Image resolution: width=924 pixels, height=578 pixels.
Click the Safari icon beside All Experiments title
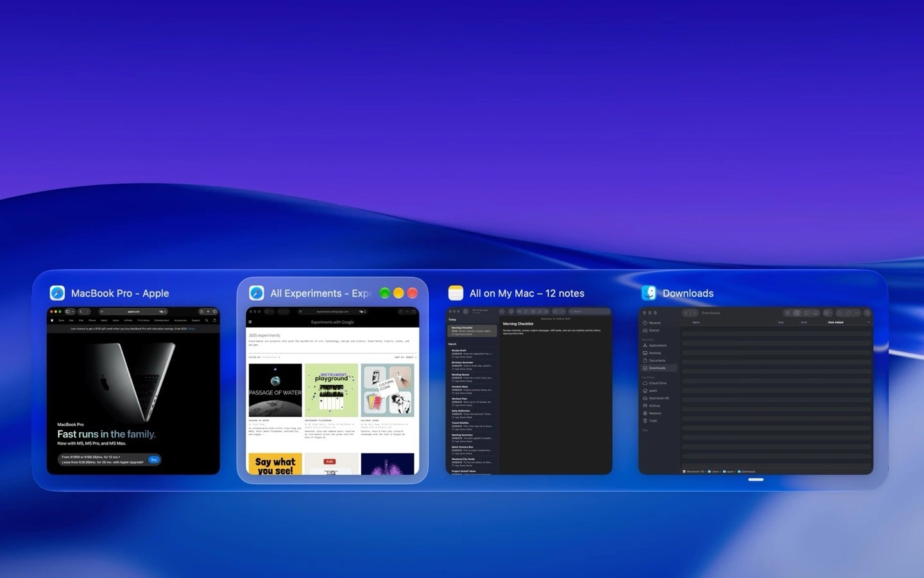tap(257, 293)
